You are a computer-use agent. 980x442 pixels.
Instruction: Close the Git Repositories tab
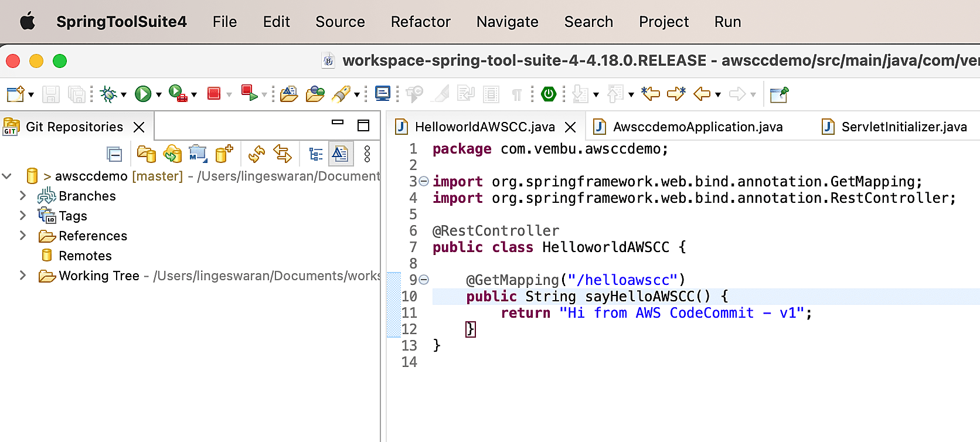[x=139, y=127]
